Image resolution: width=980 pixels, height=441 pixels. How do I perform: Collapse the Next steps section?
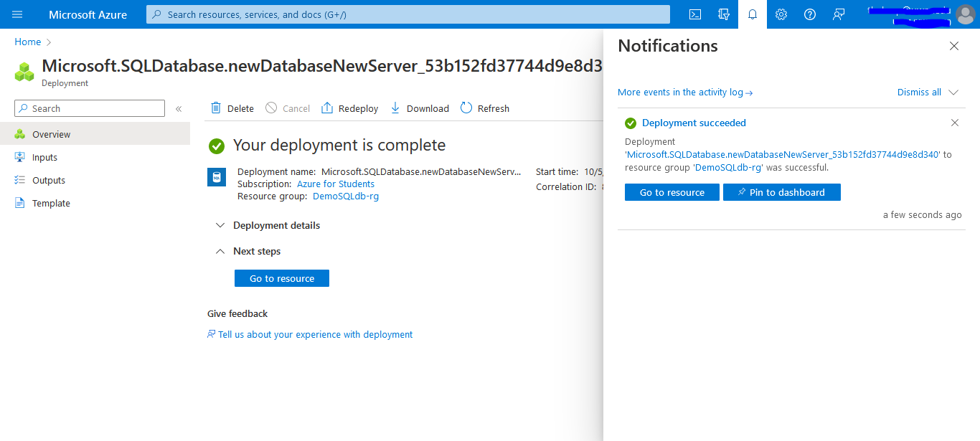pyautogui.click(x=220, y=251)
